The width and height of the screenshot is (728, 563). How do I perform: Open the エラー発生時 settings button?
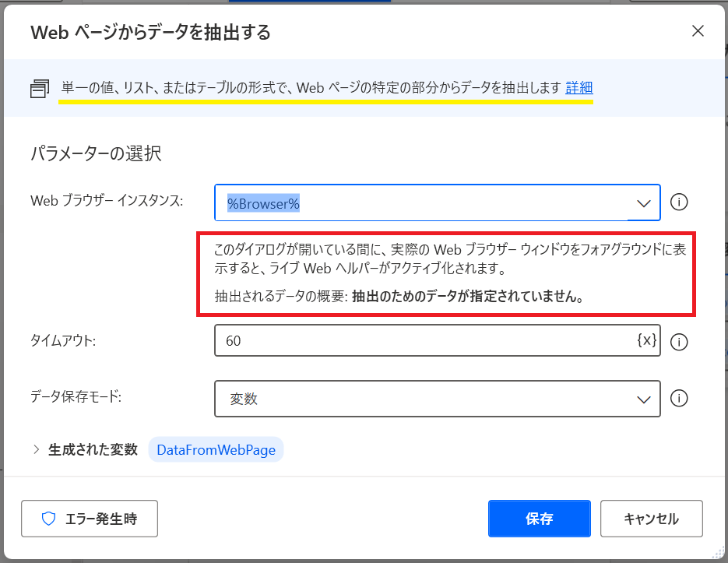coord(90,519)
